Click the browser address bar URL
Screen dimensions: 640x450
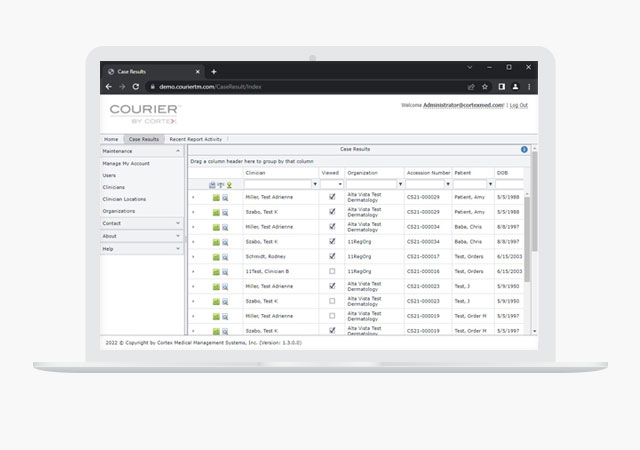tap(210, 87)
